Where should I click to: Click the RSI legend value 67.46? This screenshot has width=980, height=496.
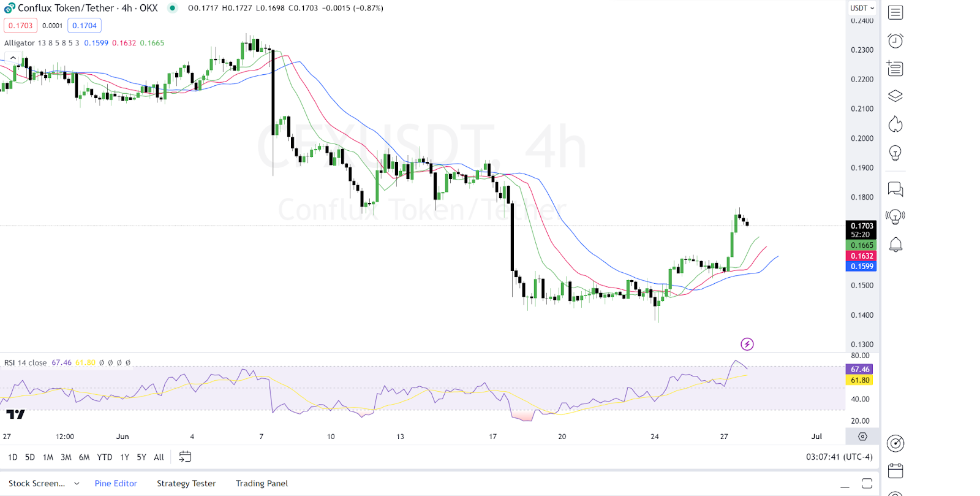coord(61,362)
